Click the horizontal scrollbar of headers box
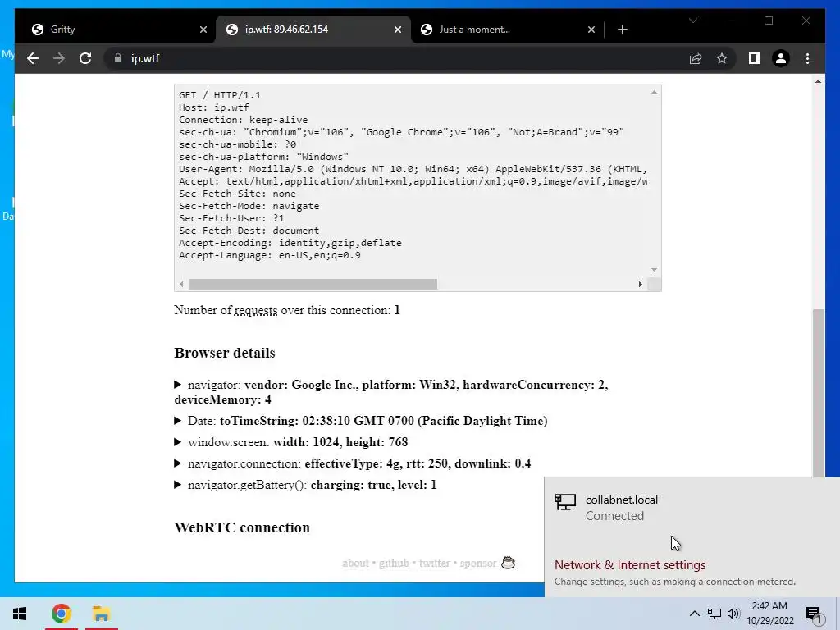The image size is (840, 630). point(313,284)
